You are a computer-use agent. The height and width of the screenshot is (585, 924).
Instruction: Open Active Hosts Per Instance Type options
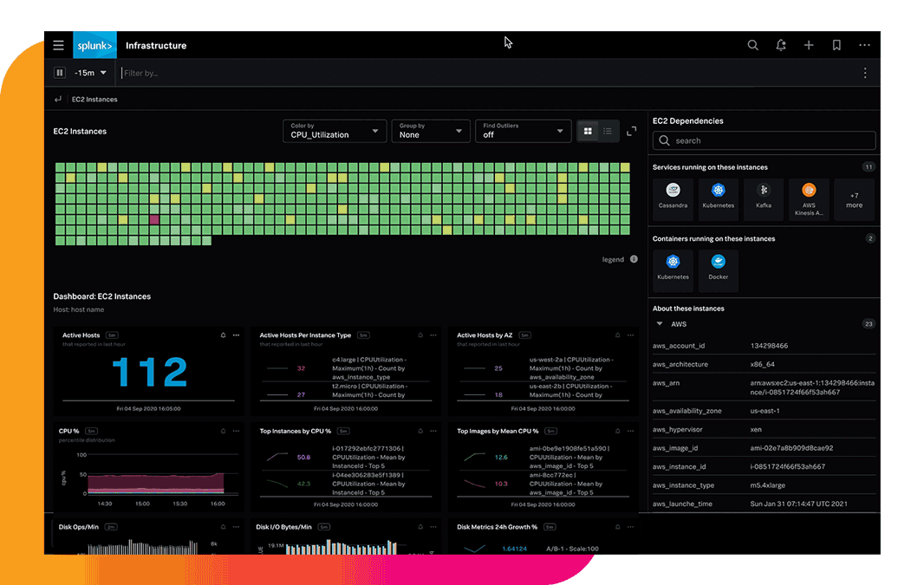pyautogui.click(x=433, y=335)
